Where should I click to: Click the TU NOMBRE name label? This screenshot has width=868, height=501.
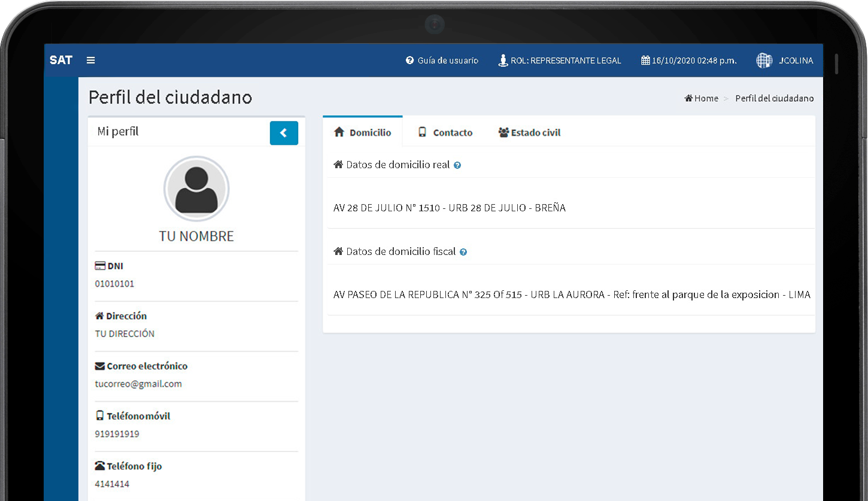coord(196,236)
